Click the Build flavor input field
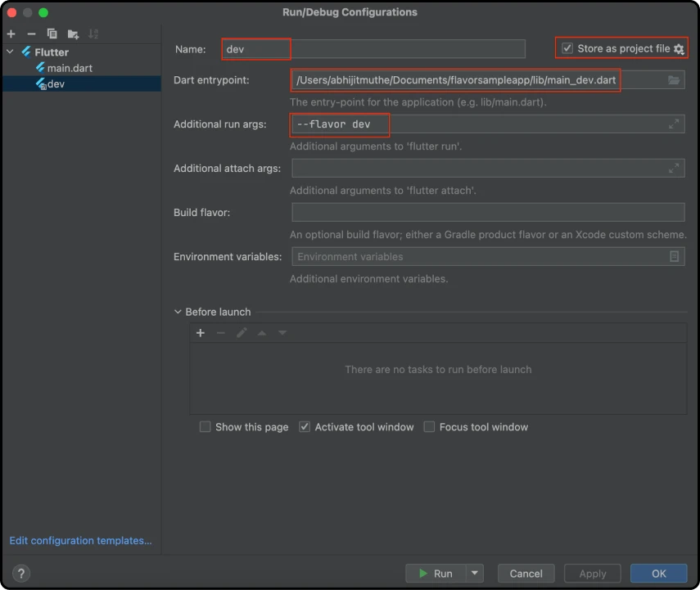 pos(488,213)
